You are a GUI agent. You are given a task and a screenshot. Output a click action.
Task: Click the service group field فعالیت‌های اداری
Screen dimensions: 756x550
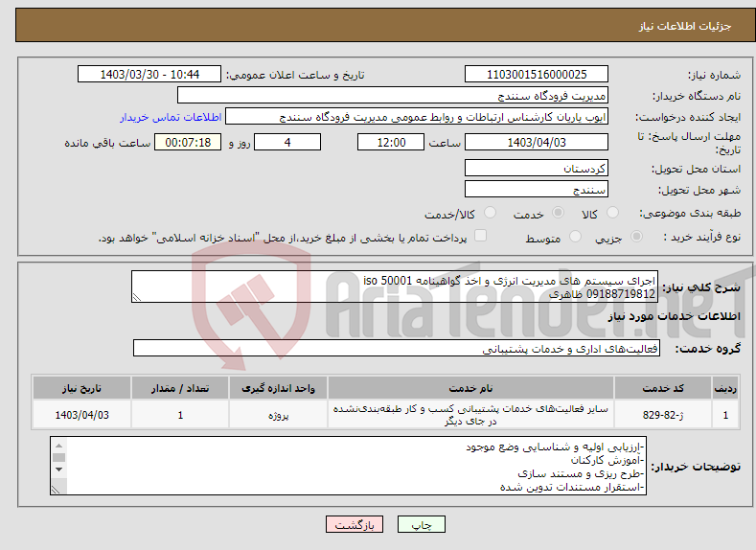[x=397, y=348]
